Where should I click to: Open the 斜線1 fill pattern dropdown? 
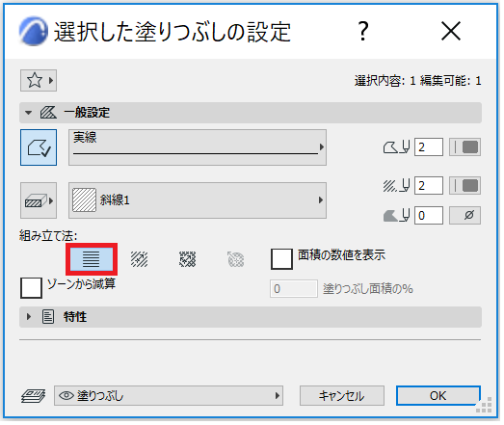point(198,200)
